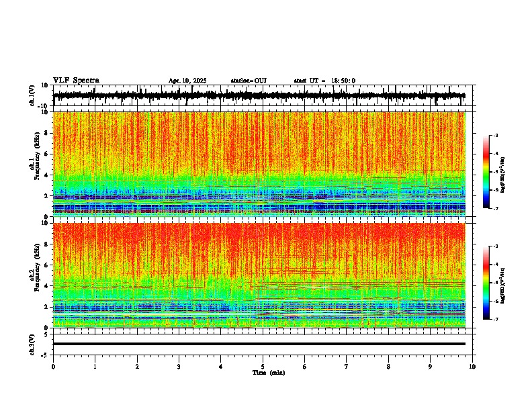Click the "-7" label on ch.2 colorbar
This screenshot has width=532, height=411.
click(x=495, y=319)
